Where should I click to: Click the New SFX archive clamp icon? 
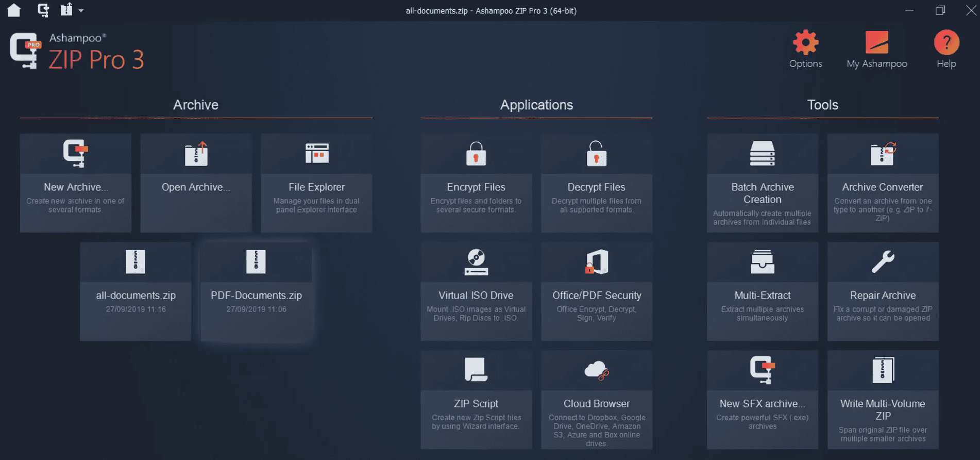(x=763, y=370)
